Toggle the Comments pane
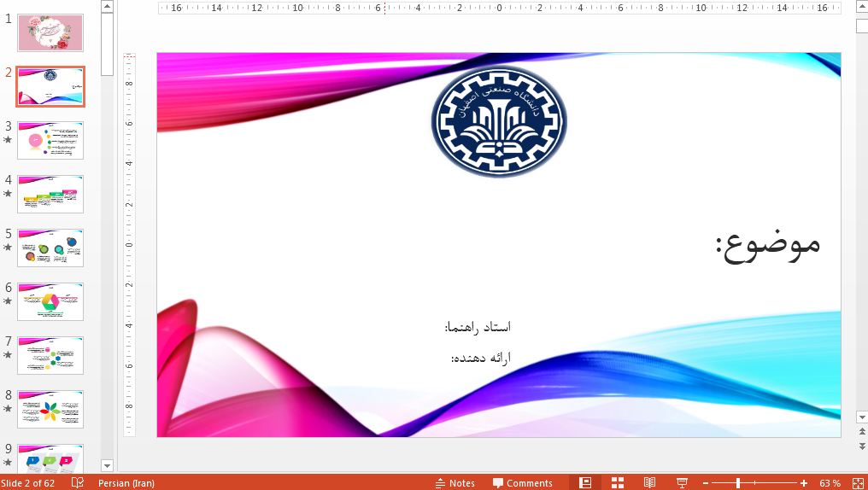Image resolution: width=868 pixels, height=490 pixels. pyautogui.click(x=522, y=483)
